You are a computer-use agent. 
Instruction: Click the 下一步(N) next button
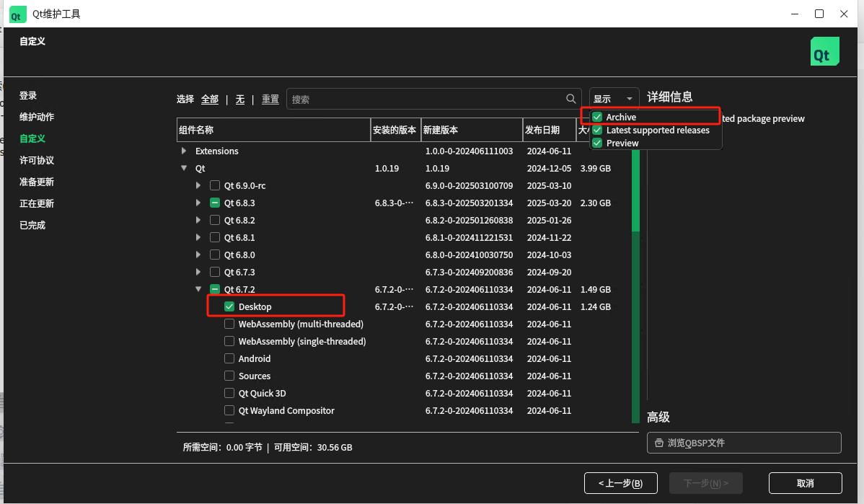point(706,483)
